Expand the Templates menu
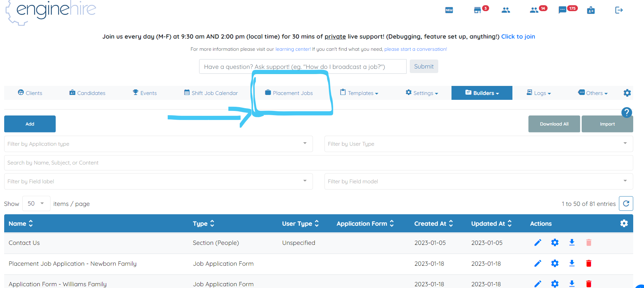Image resolution: width=644 pixels, height=288 pixels. pos(359,93)
